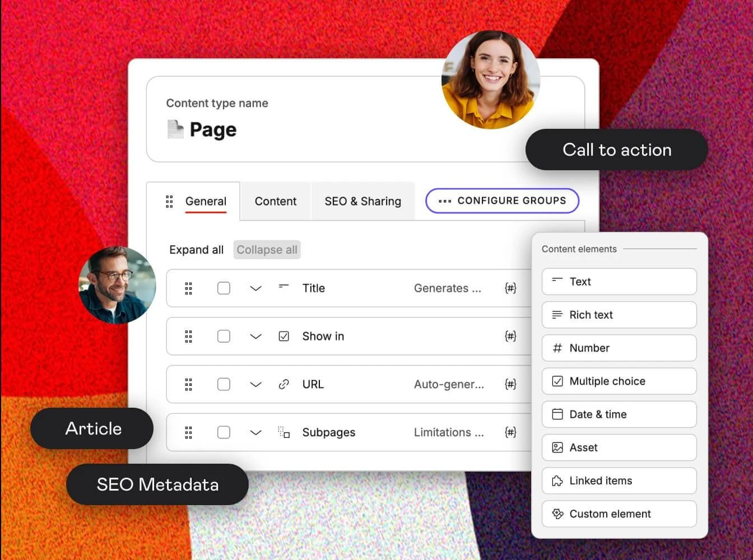
Task: Expand the Title element with its chevron
Action: tap(255, 288)
